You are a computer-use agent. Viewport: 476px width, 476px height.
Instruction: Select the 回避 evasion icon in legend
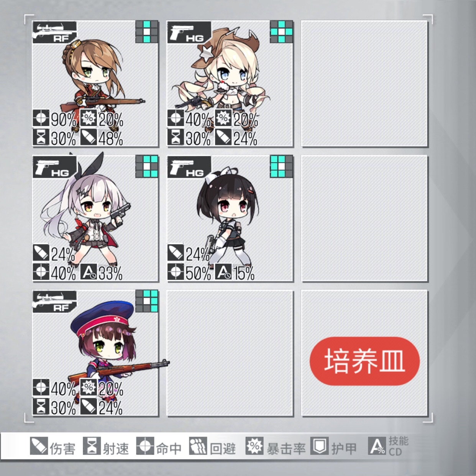[198, 446]
